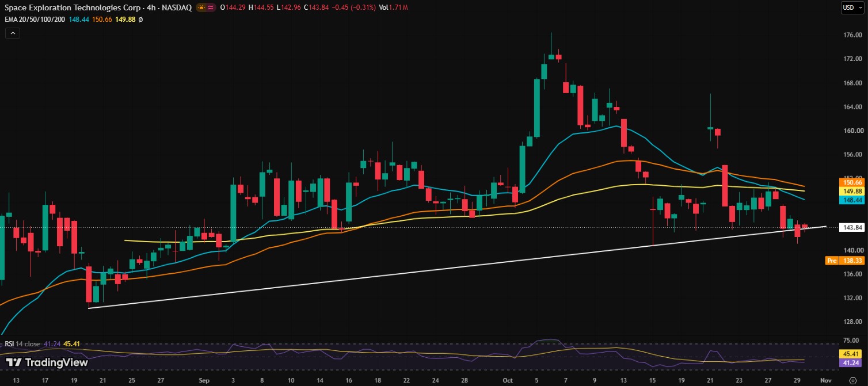Click the pink wavy data-status icon
Viewport: 868px width, 386px height.
[x=211, y=7]
